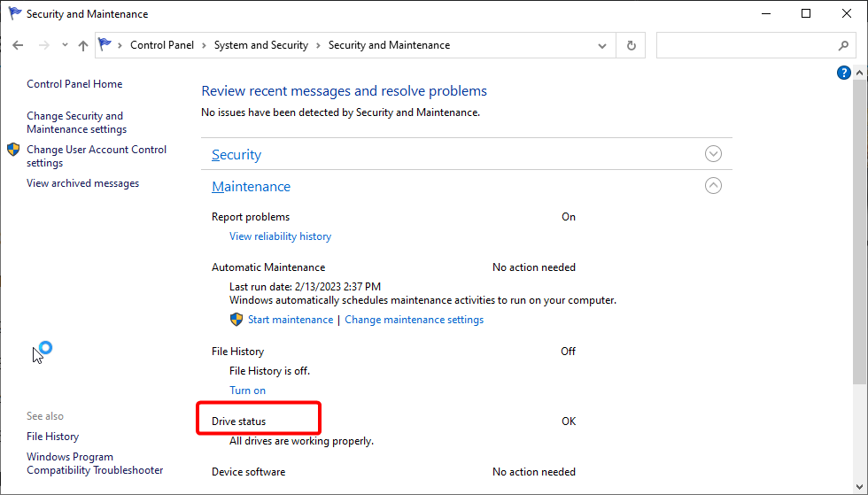Minimize the Security and Maintenance window

point(766,14)
